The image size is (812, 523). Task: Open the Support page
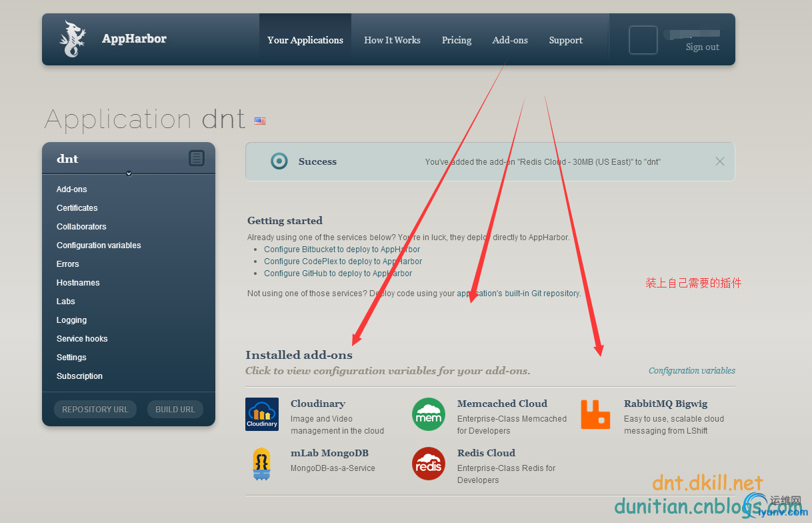(566, 40)
